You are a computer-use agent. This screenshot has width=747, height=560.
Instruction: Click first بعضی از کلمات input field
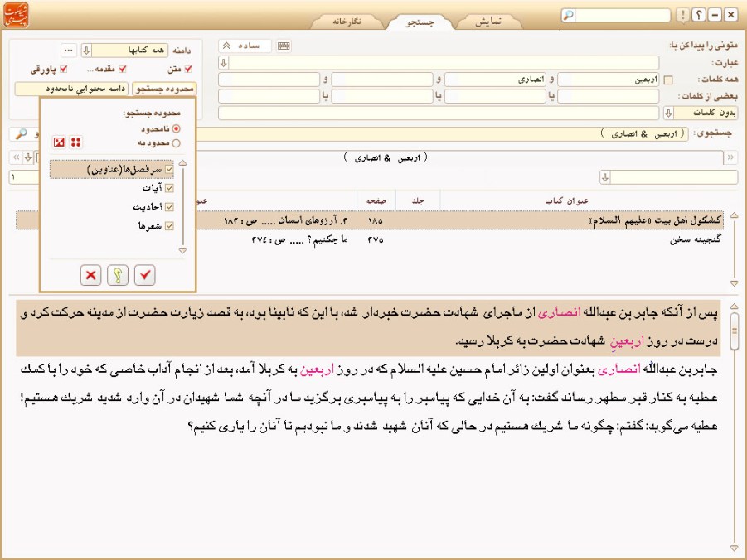[x=609, y=96]
